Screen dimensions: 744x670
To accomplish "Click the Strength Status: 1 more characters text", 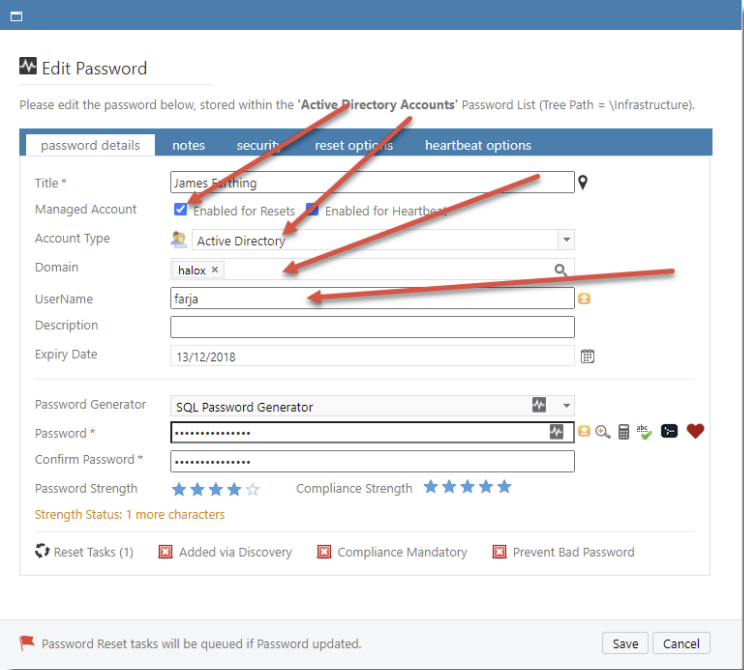I will pyautogui.click(x=130, y=514).
